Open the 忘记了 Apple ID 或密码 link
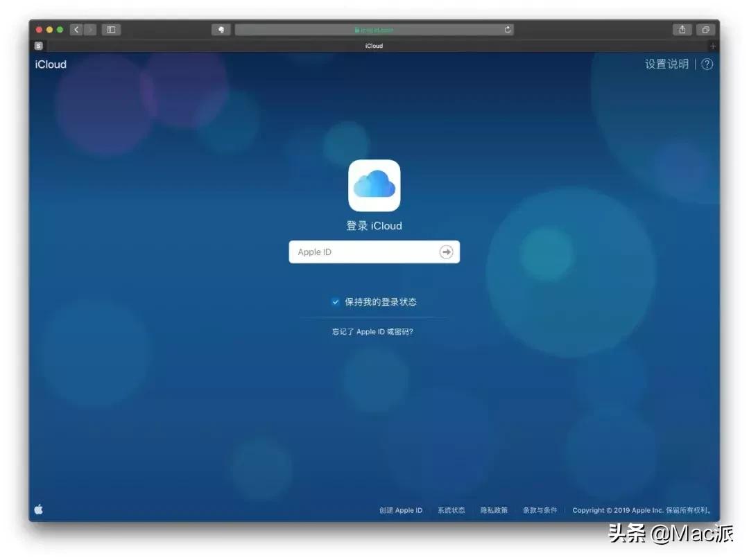The height and width of the screenshot is (560, 749). pyautogui.click(x=374, y=331)
